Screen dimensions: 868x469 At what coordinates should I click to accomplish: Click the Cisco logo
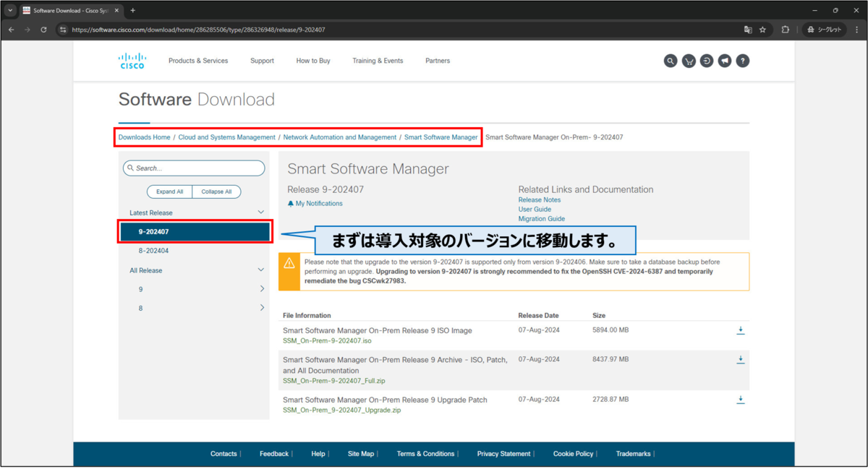(x=132, y=61)
